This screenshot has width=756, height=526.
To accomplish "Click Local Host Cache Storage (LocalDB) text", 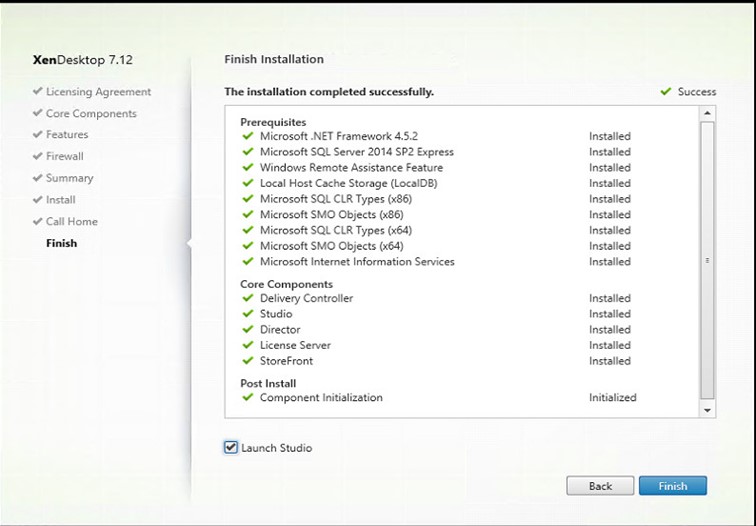I will tap(349, 183).
